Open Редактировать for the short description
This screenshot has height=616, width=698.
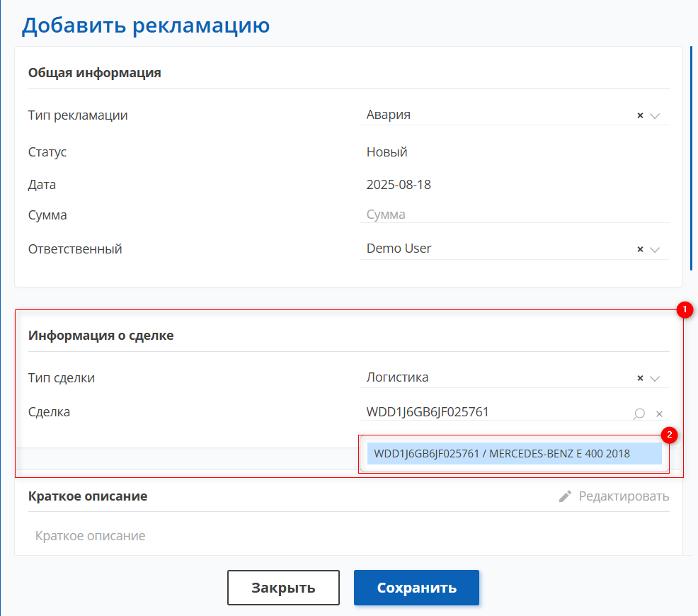624,496
